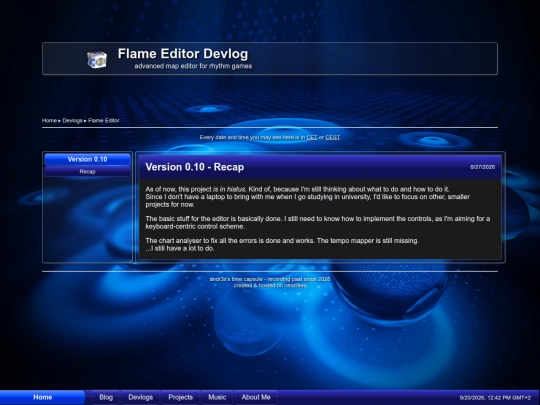The height and width of the screenshot is (405, 540).
Task: Click the 'advanced map editor for rhythm games' subtitle
Action: click(x=193, y=66)
